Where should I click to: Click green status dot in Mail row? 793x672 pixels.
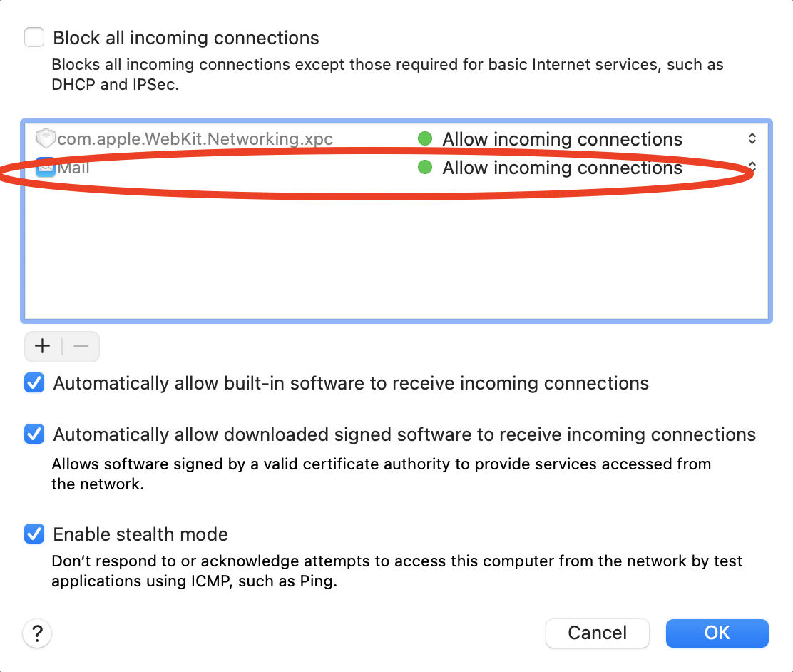[425, 168]
